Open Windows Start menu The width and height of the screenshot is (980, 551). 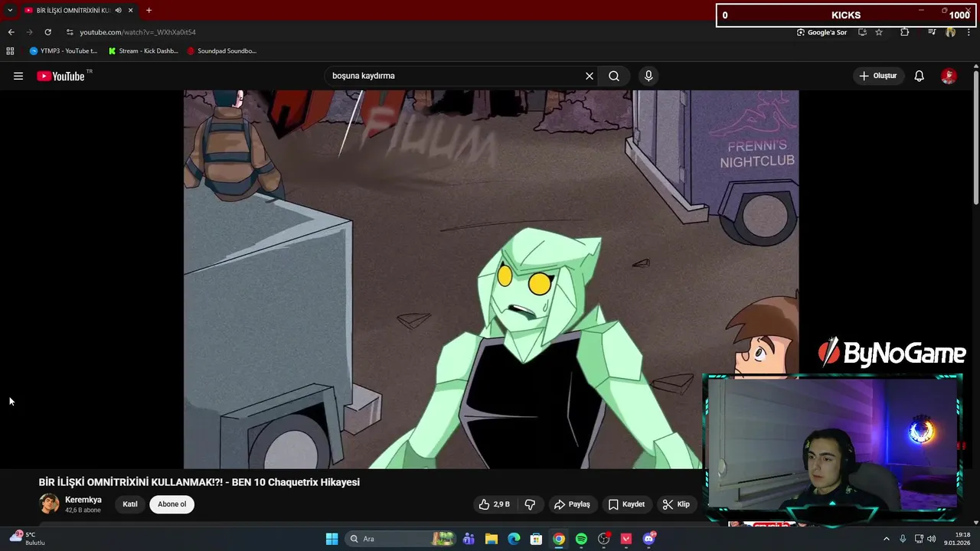tap(332, 539)
